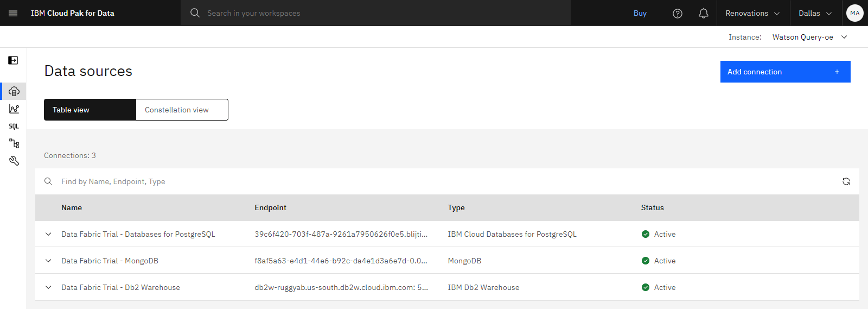Click the Endpoint column header
The width and height of the screenshot is (868, 309).
[x=271, y=207]
